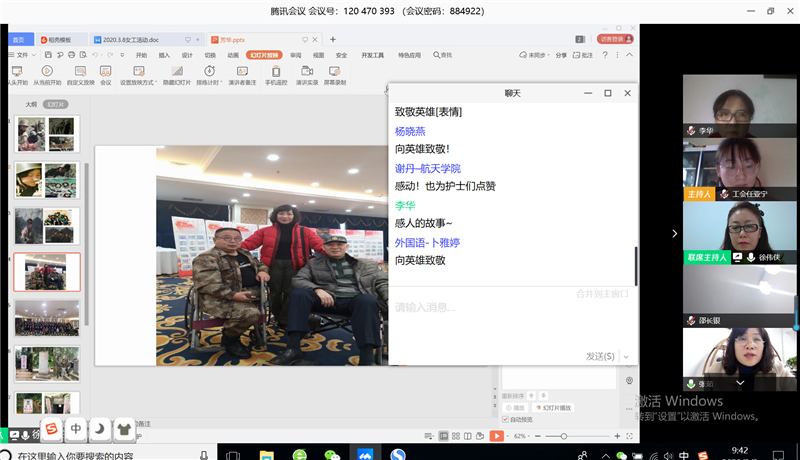This screenshot has width=800, height=460.
Task: Click fit slide to window icon
Action: [x=630, y=436]
